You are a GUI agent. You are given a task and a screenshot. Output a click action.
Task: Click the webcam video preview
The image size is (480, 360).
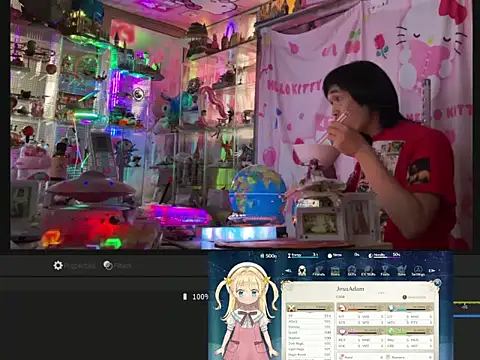241,125
